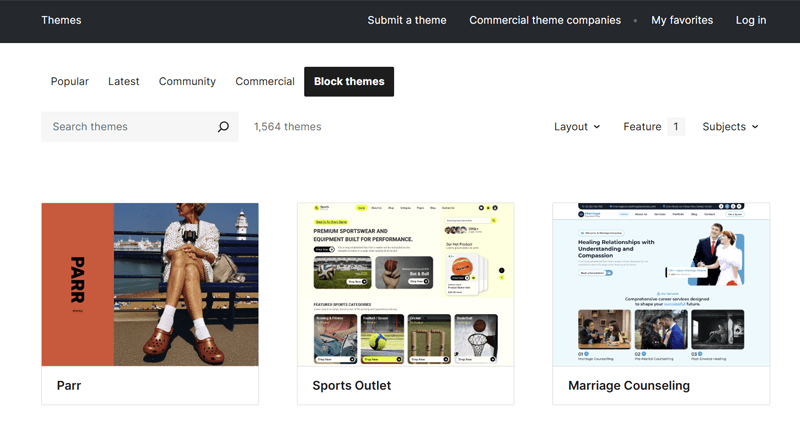Click the search magnifier icon

pos(223,127)
